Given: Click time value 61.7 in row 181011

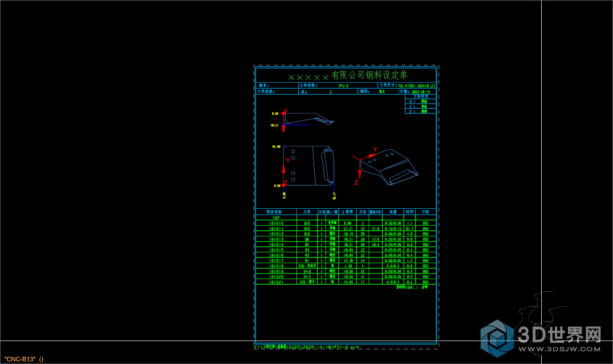Looking at the screenshot, I should (409, 228).
